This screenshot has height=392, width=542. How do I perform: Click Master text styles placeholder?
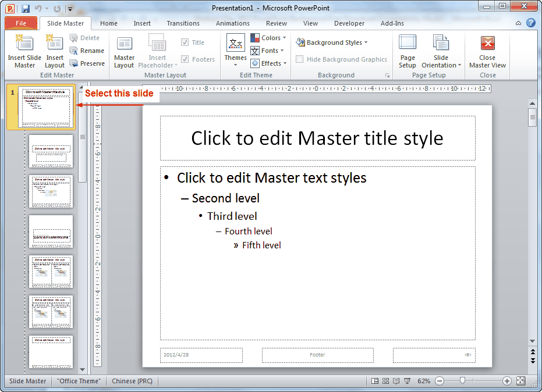318,254
